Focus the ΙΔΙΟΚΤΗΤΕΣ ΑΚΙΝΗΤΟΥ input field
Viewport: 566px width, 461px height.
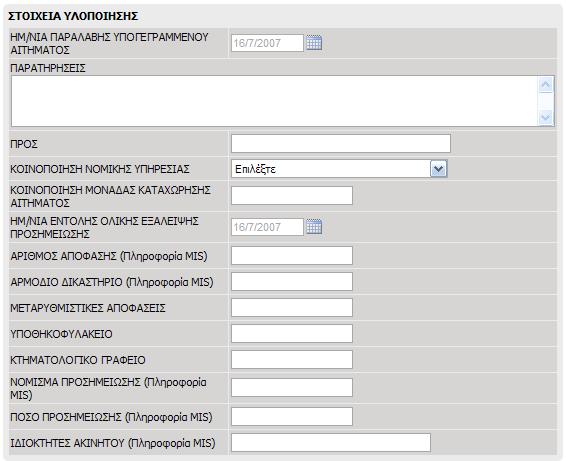click(x=331, y=443)
